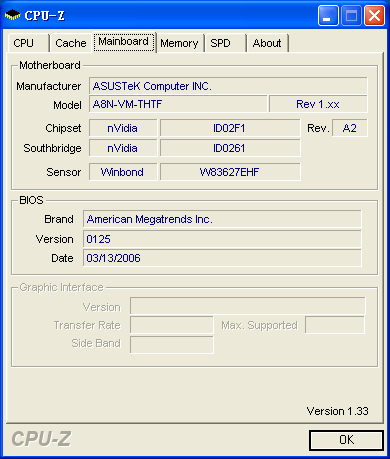Viewport: 390px width, 459px height.
Task: Click the BIOS date 03/13/2006
Action: pos(222,258)
